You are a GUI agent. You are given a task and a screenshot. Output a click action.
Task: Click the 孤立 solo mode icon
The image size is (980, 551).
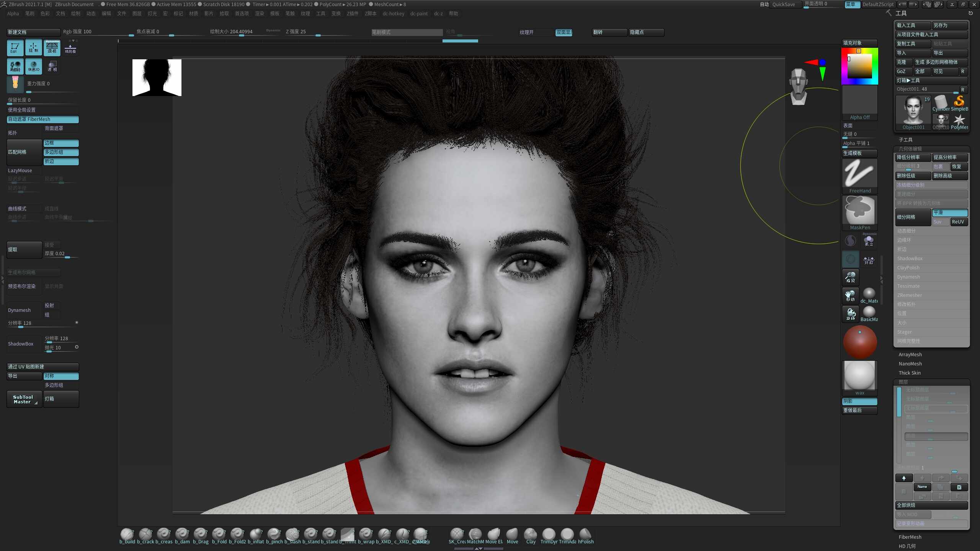869,240
